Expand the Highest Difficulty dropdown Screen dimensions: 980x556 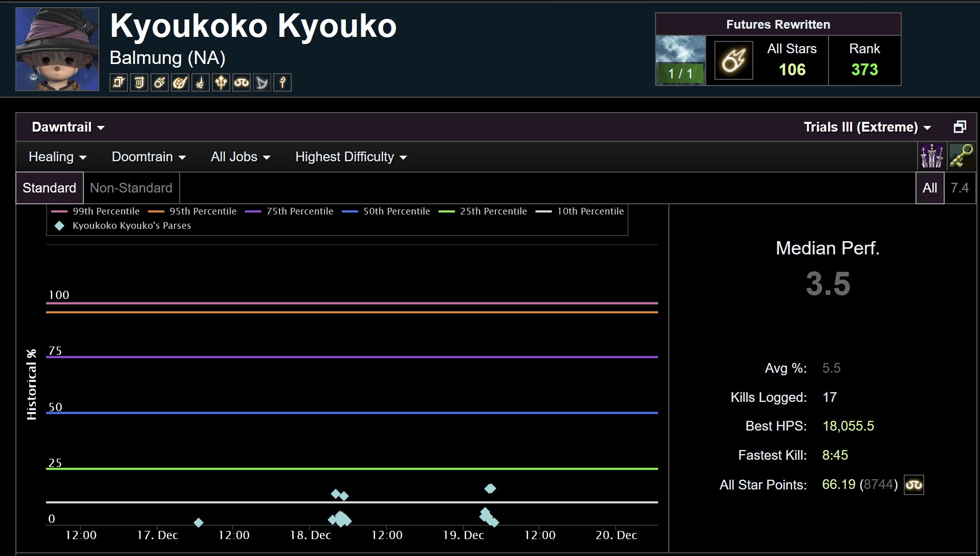click(x=351, y=157)
